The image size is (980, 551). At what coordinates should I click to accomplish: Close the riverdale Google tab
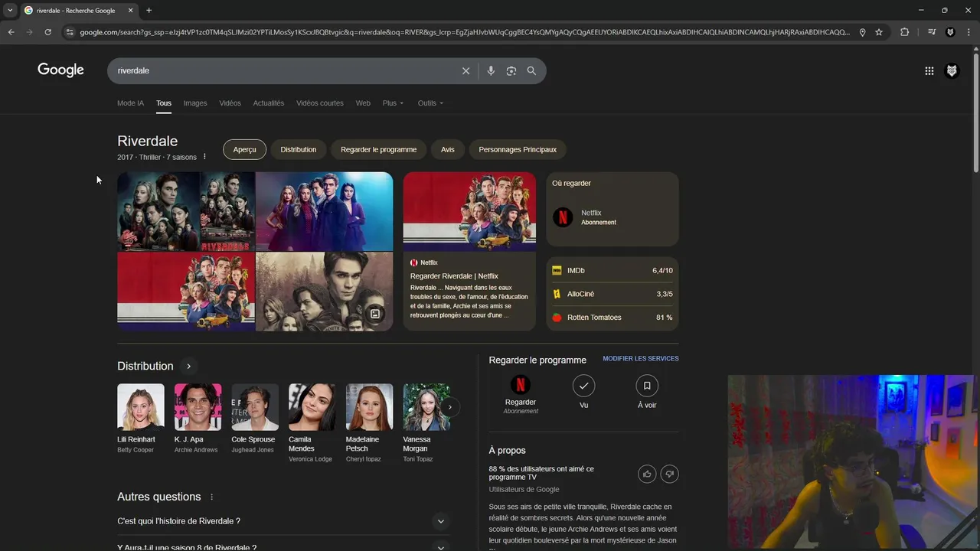130,10
